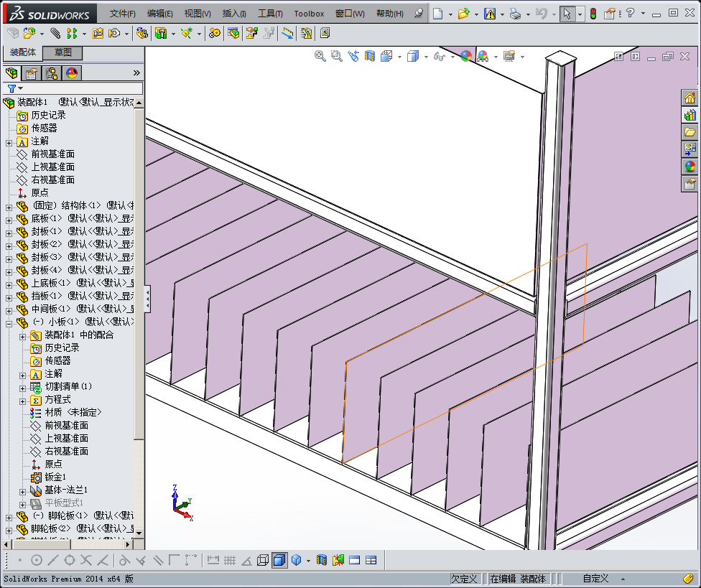Click Previous View icon
The height and width of the screenshot is (588, 701).
pos(353,56)
